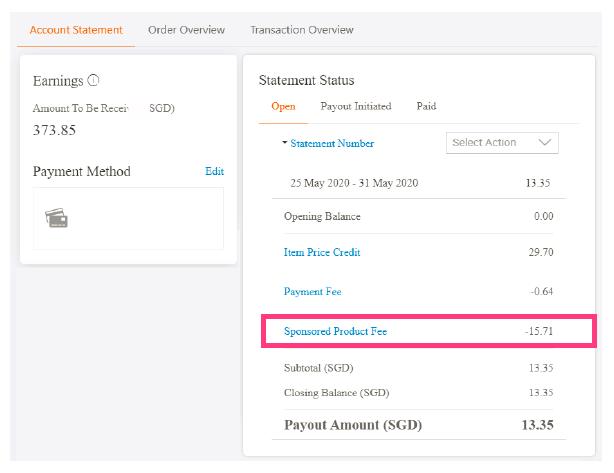This screenshot has height=473, width=614.
Task: Open the Order Overview tab
Action: pos(186,30)
